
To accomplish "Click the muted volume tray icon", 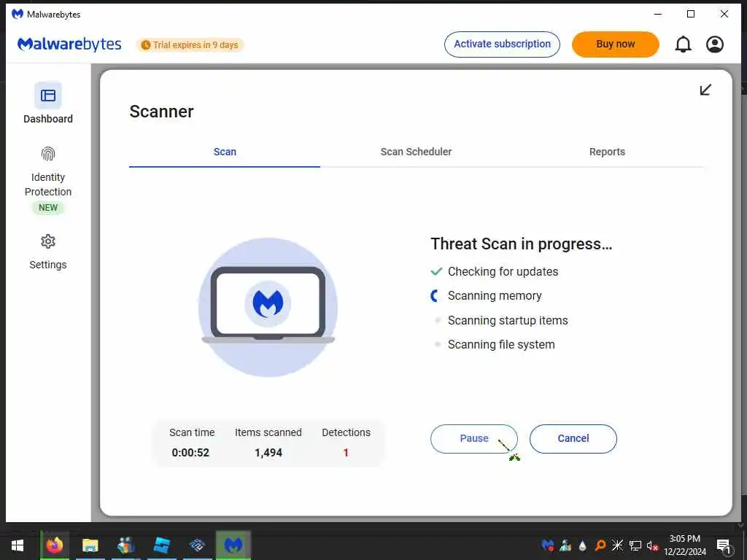I will click(x=652, y=545).
